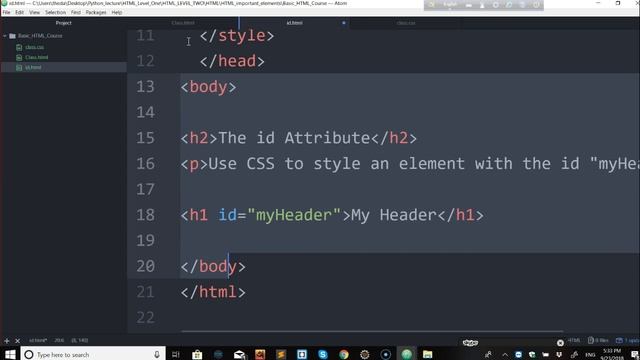Open the Packages menu
The width and height of the screenshot is (640, 360).
tap(96, 12)
